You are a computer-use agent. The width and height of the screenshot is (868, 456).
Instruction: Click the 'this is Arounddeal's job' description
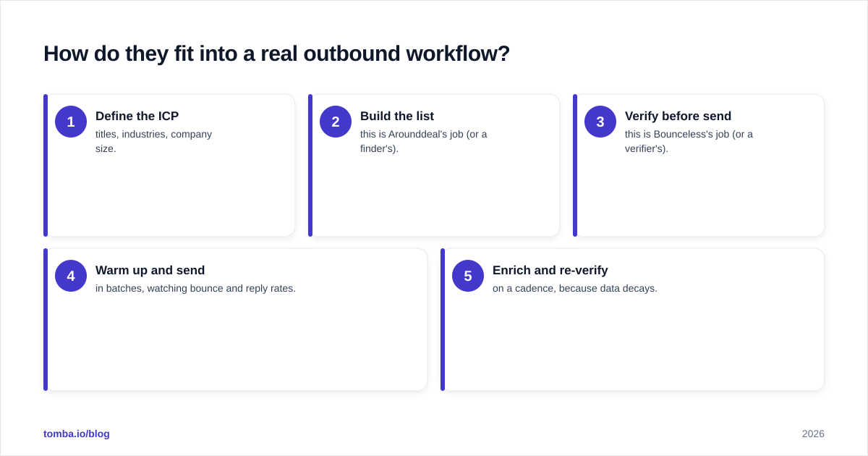423,141
